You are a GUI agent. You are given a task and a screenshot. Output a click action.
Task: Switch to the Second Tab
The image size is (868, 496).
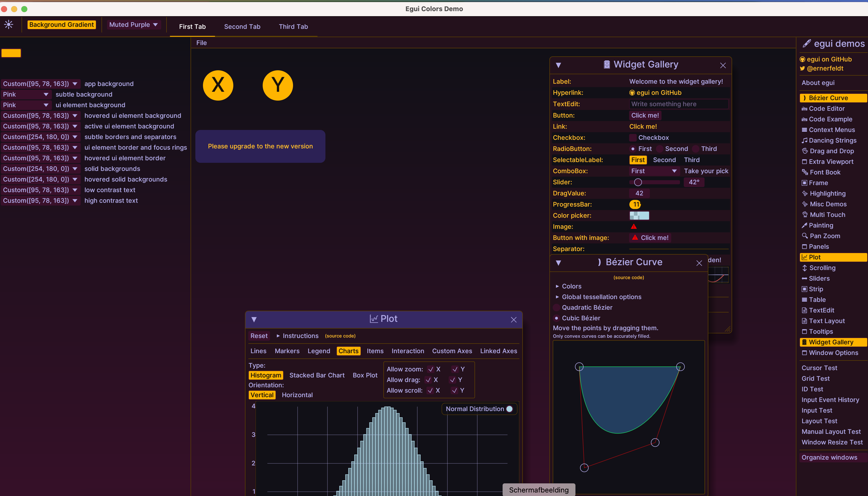[x=242, y=27]
